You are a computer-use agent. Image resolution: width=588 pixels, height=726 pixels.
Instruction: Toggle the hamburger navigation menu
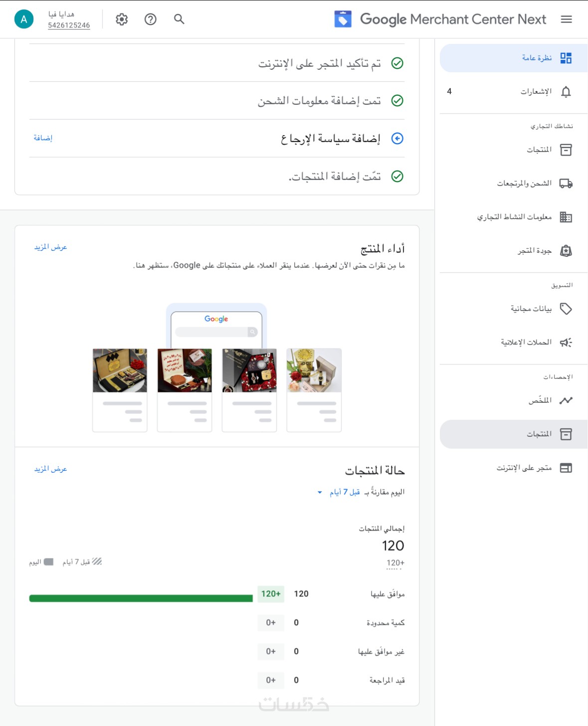tap(566, 19)
